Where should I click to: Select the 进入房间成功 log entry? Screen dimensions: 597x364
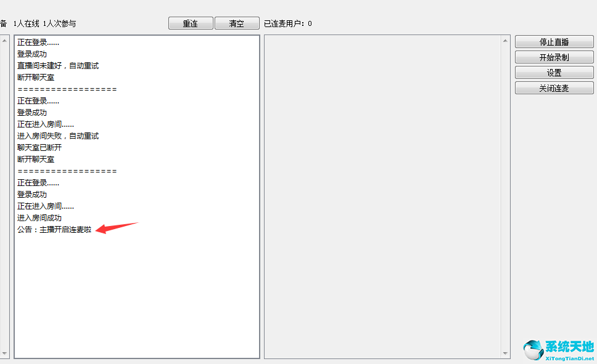39,217
